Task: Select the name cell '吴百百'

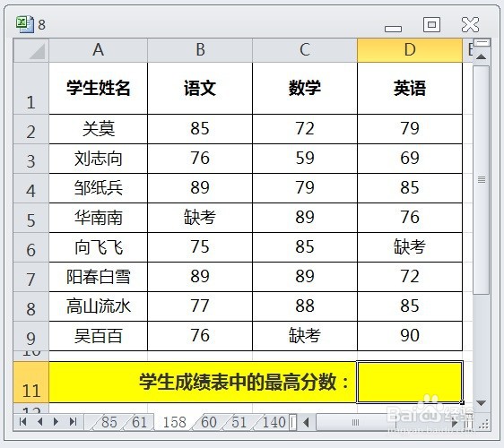Action: (x=98, y=336)
